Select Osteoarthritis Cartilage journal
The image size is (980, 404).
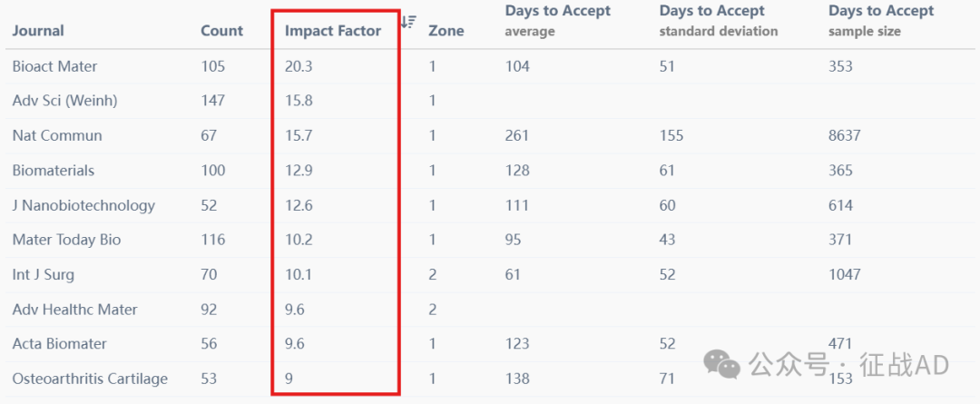(90, 379)
